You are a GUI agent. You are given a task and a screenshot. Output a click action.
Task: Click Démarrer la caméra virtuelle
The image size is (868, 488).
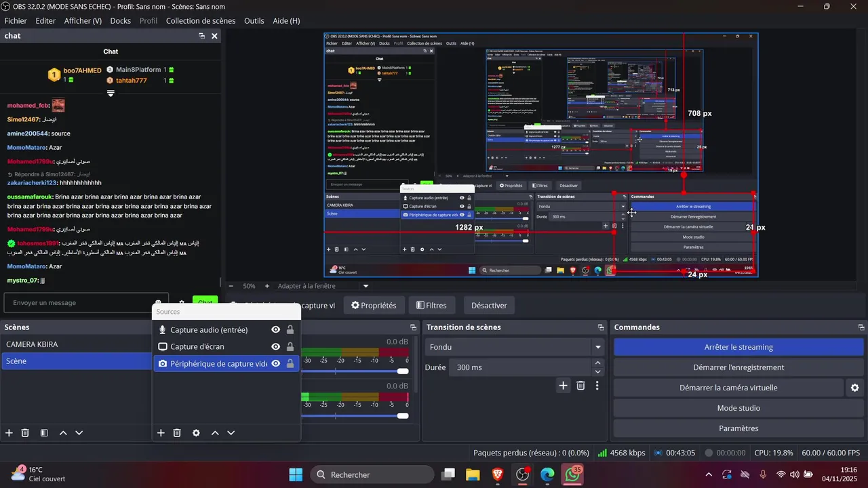coord(728,388)
